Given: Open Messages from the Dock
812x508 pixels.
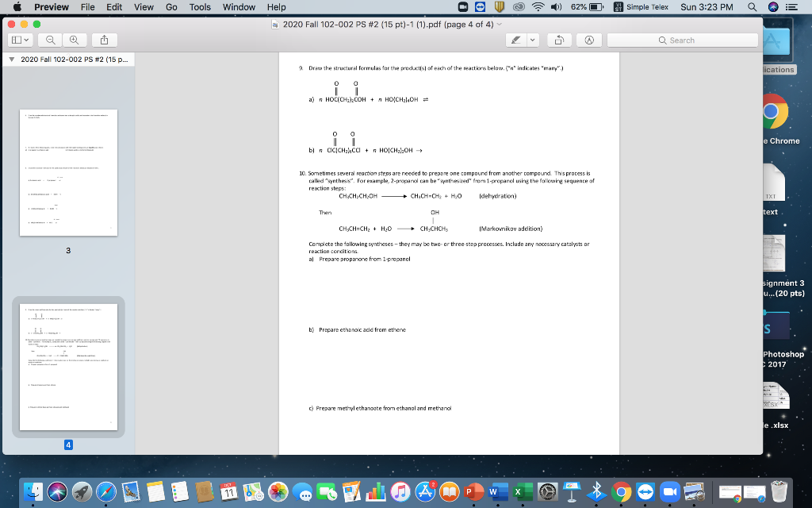Looking at the screenshot, I should 302,491.
